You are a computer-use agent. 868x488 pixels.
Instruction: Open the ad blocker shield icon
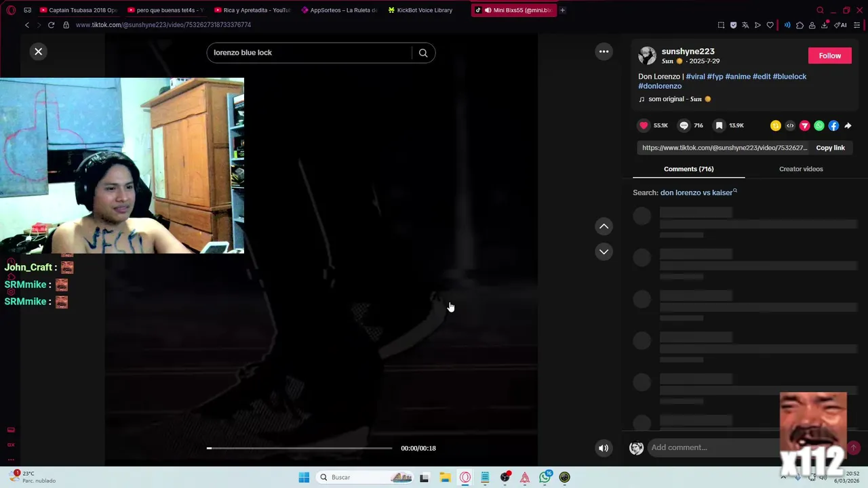pos(733,25)
